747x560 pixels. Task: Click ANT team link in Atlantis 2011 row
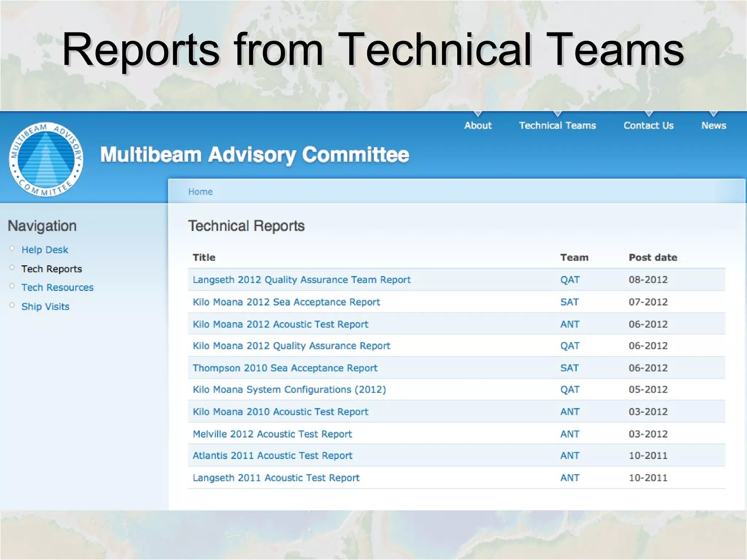pyautogui.click(x=570, y=455)
